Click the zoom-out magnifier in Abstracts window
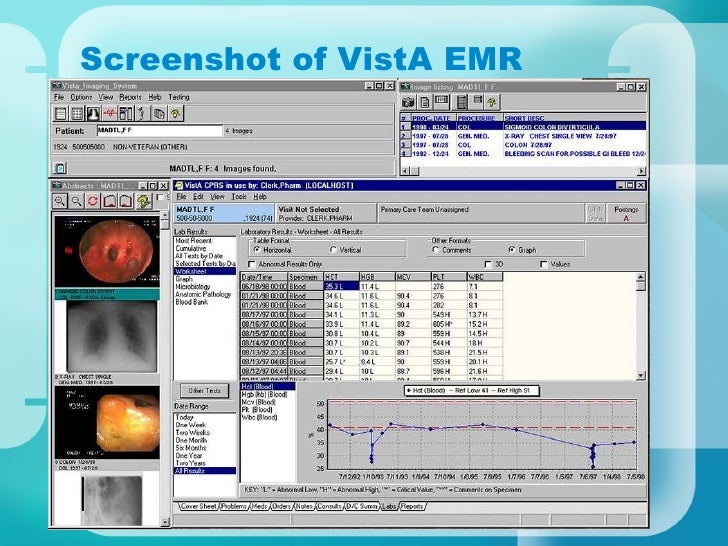Image resolution: width=728 pixels, height=546 pixels. 76,202
